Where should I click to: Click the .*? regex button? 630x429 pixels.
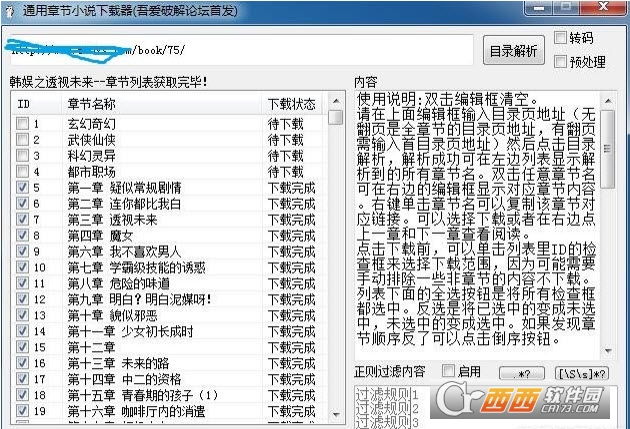pyautogui.click(x=522, y=374)
